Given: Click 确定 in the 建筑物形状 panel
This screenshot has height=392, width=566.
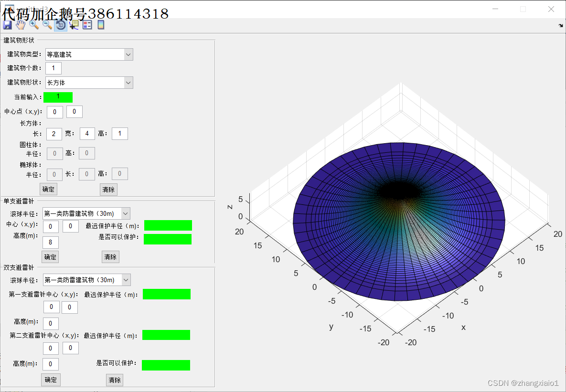Looking at the screenshot, I should [x=48, y=189].
